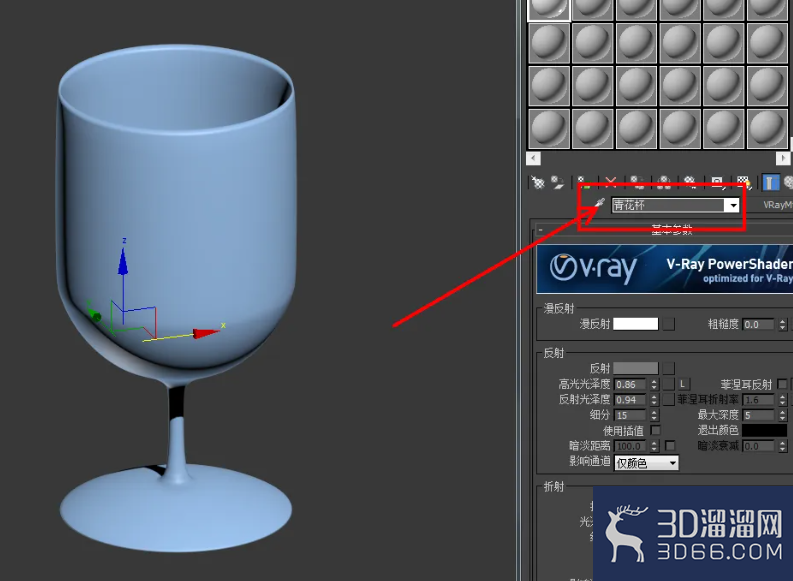
Task: Click the 最大深度 field showing 5
Action: pos(758,415)
